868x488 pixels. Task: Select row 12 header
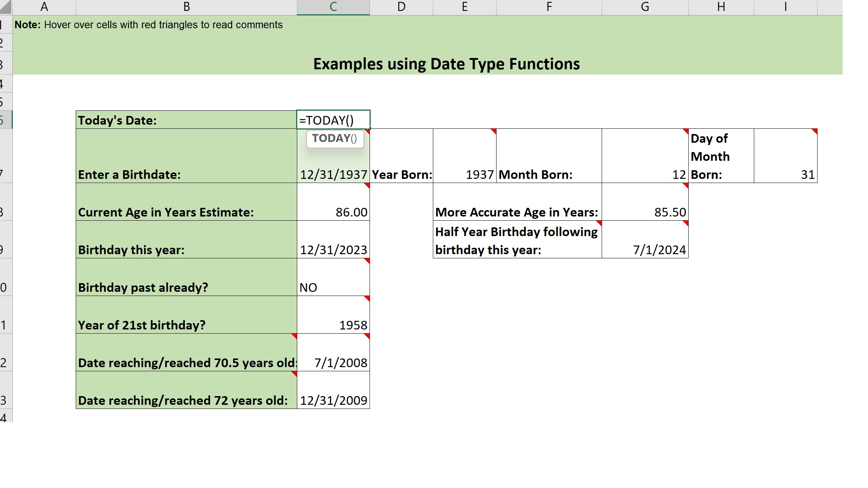click(6, 352)
